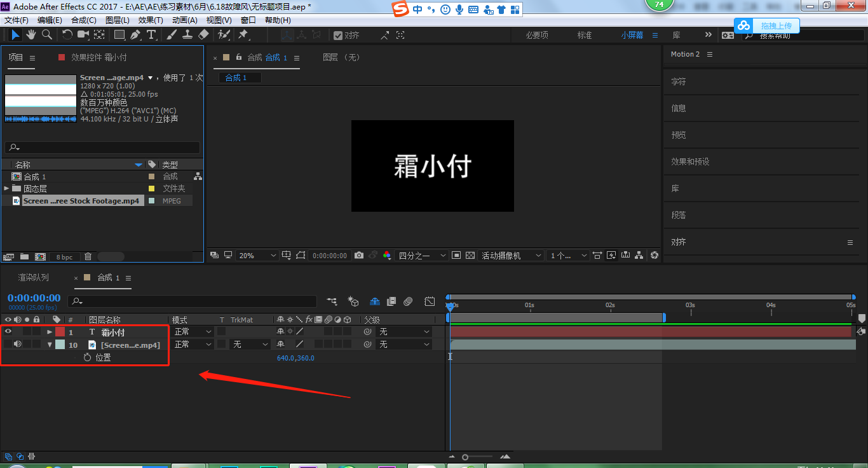Open the 图层(L) menu
The height and width of the screenshot is (468, 868).
[117, 20]
